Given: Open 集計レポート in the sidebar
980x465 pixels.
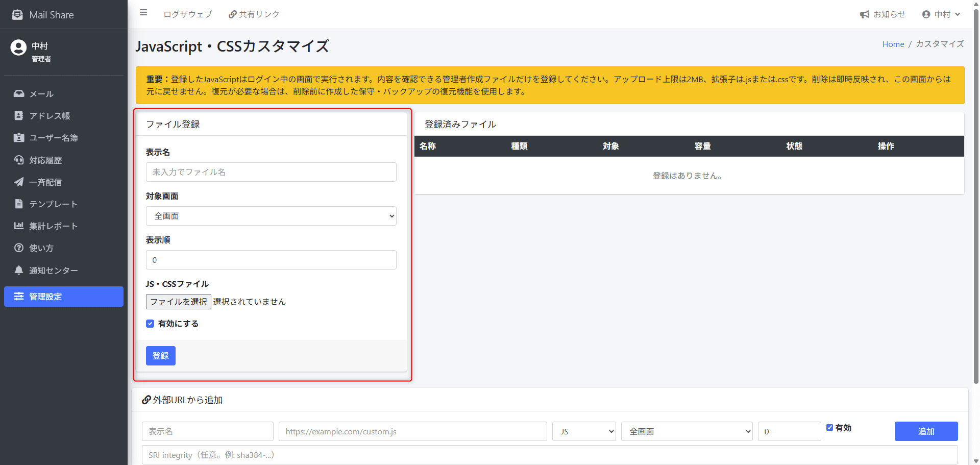Looking at the screenshot, I should tap(64, 226).
